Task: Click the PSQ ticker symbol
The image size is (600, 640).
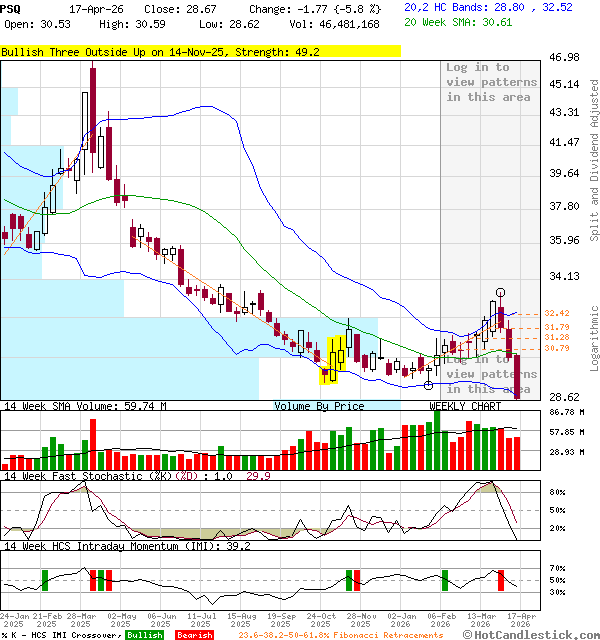Action: click(x=12, y=7)
